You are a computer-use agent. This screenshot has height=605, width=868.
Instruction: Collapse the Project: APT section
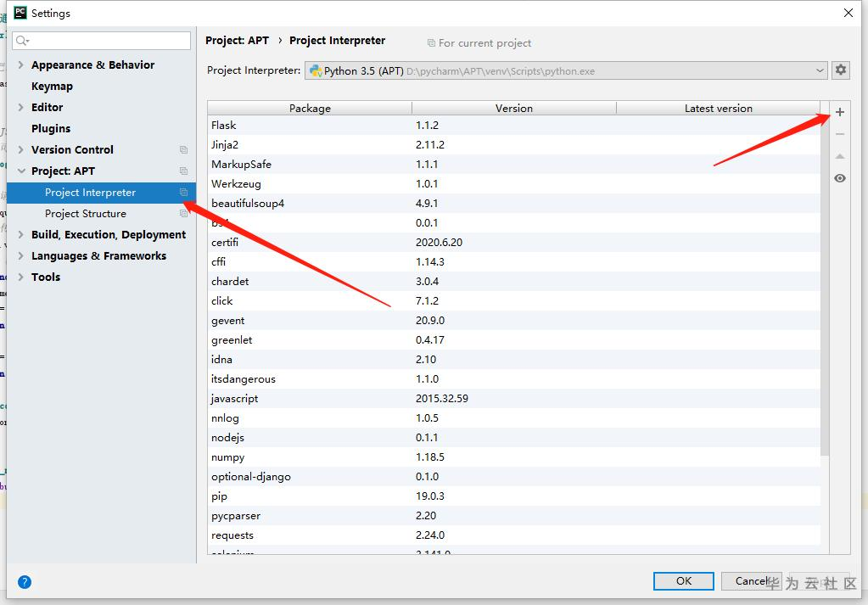click(21, 171)
